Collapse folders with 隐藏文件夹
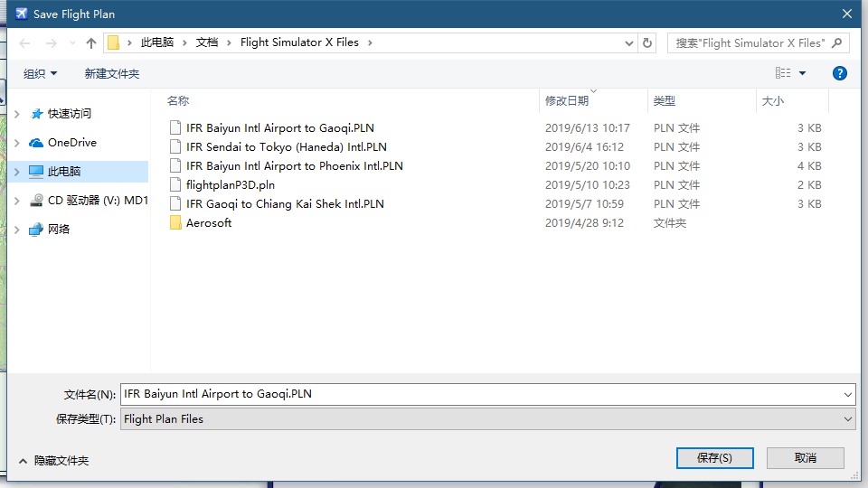The height and width of the screenshot is (488, 868). (x=53, y=460)
